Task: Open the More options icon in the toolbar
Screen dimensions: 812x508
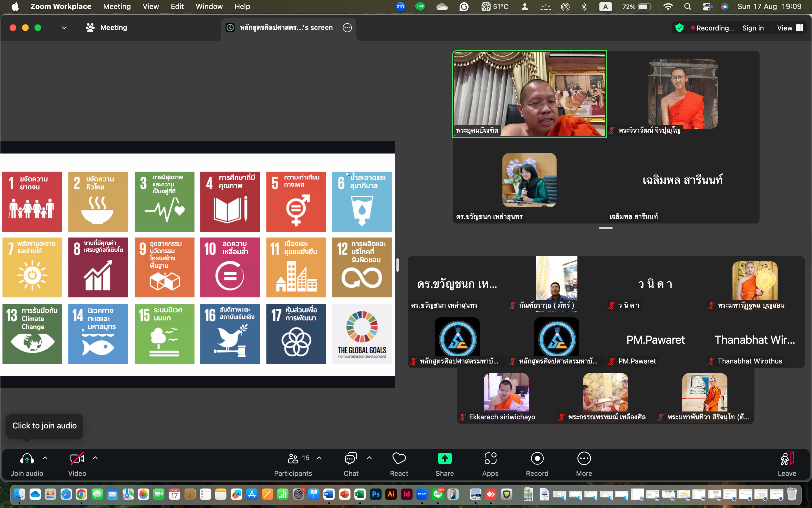Action: (584, 459)
